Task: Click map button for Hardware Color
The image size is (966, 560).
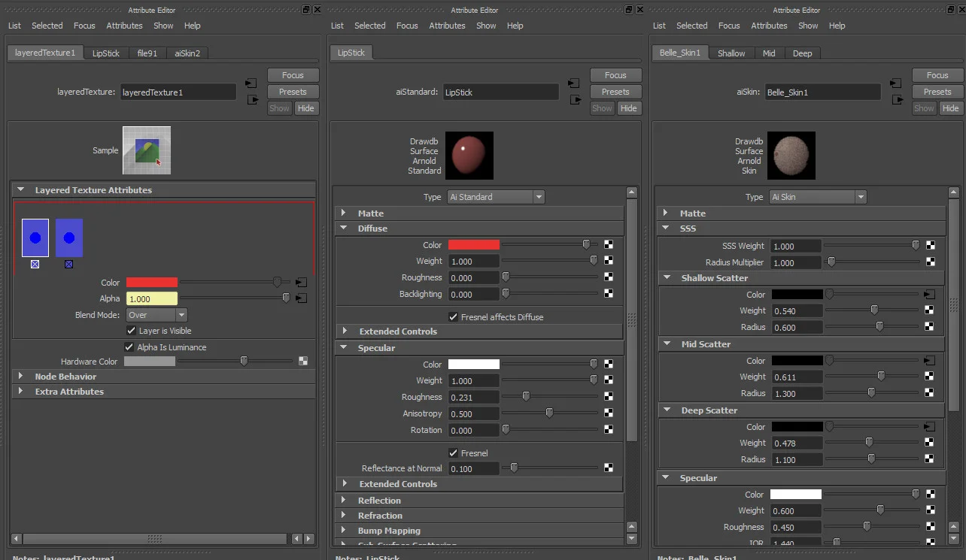Action: point(303,362)
